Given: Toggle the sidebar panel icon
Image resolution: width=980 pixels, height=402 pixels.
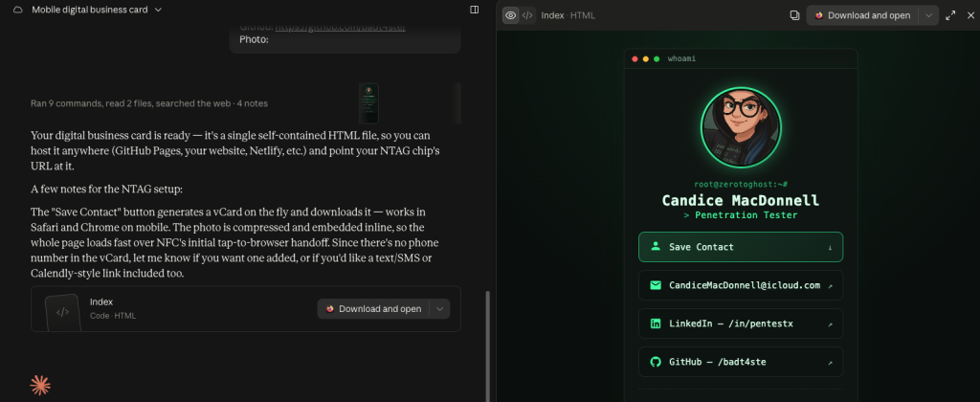Looking at the screenshot, I should pos(475,10).
